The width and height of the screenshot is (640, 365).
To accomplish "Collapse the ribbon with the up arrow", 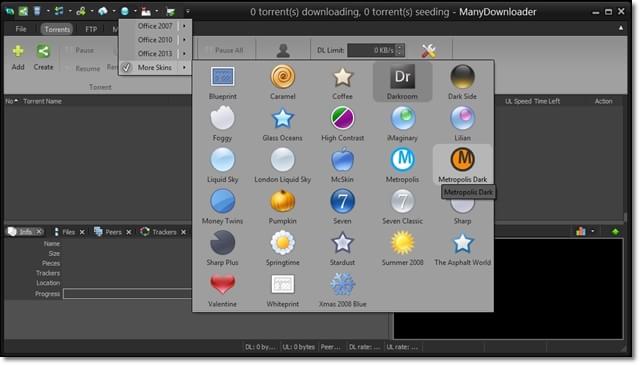I will pyautogui.click(x=620, y=28).
